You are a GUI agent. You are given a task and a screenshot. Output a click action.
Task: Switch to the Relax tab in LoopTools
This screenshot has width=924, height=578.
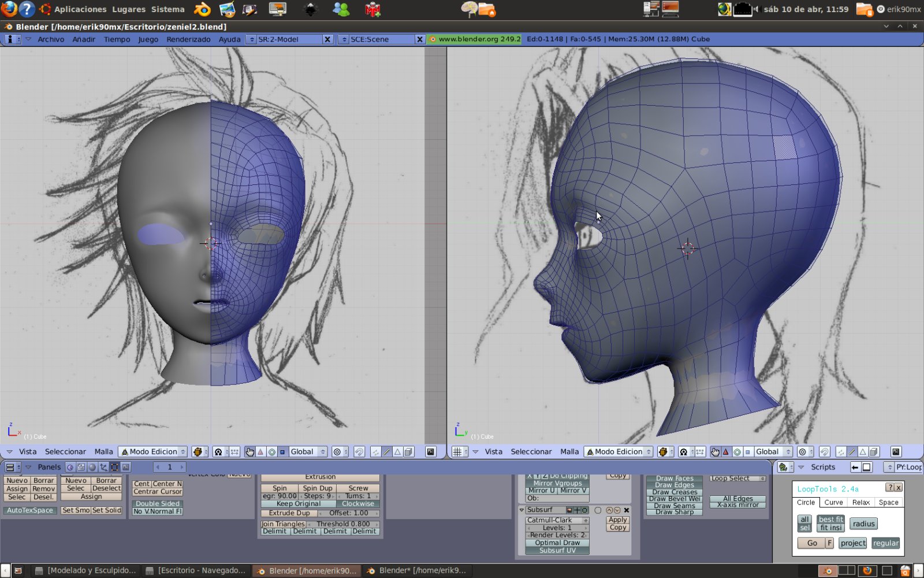click(x=860, y=502)
